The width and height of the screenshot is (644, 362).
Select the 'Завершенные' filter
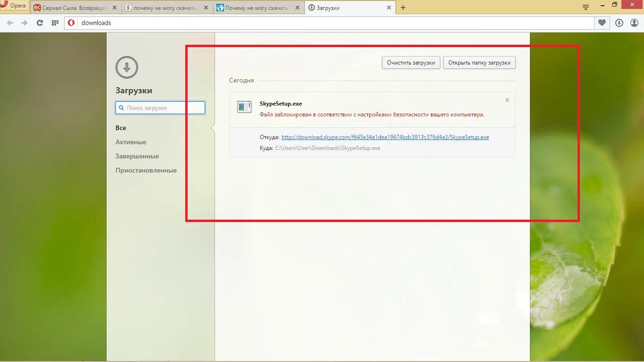coord(137,156)
